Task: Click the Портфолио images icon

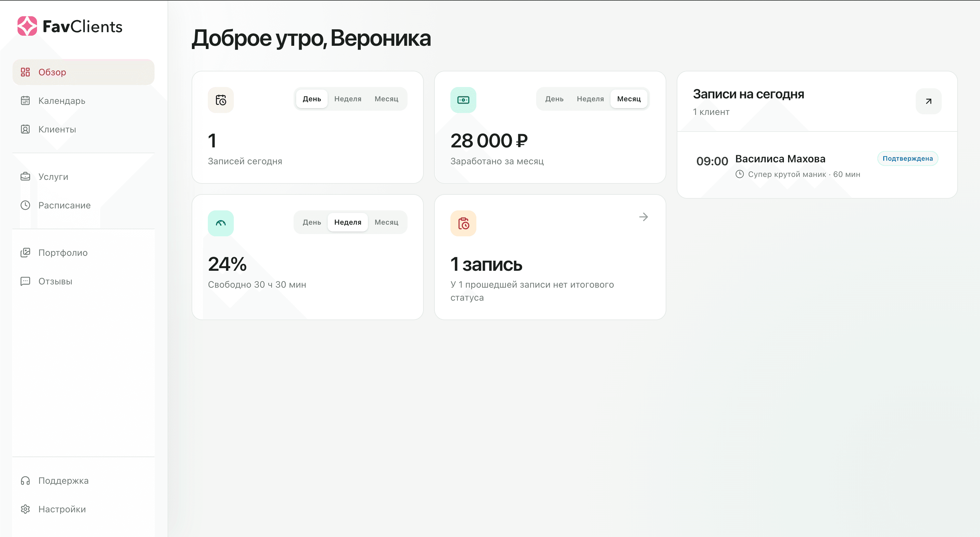Action: coord(25,253)
